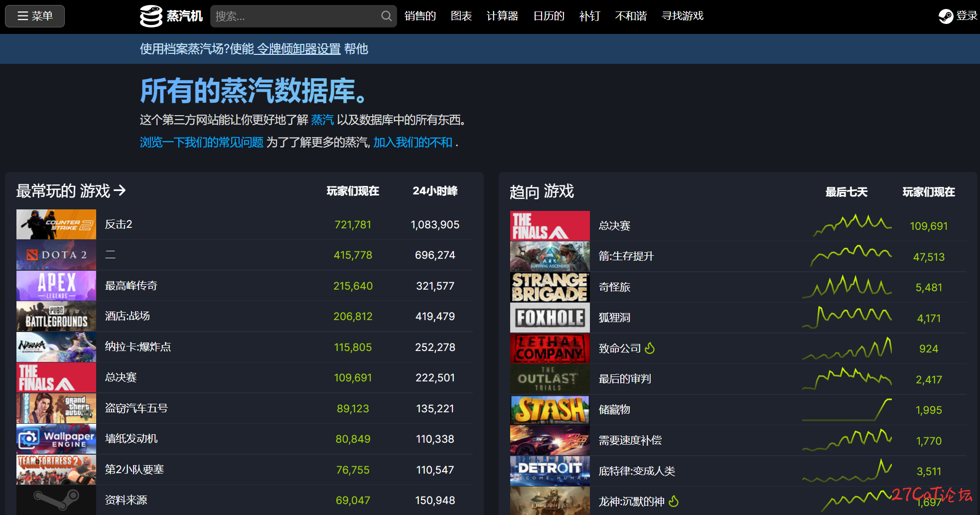This screenshot has height=515, width=980.
Task: Open the Apex Legends game thumbnail
Action: [56, 286]
